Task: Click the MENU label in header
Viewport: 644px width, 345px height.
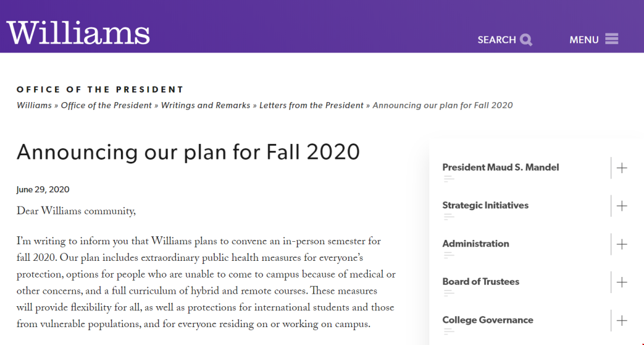Action: pos(584,40)
